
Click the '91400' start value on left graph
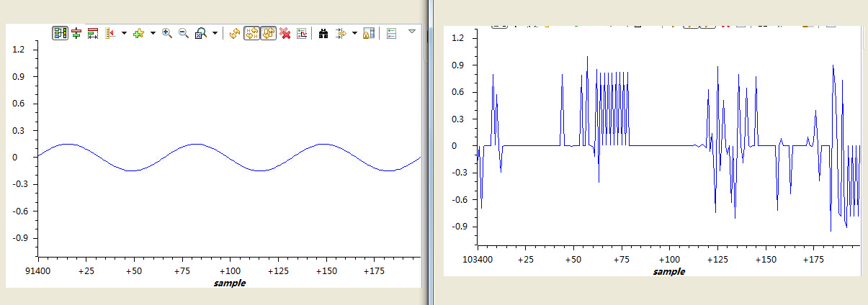(x=37, y=272)
